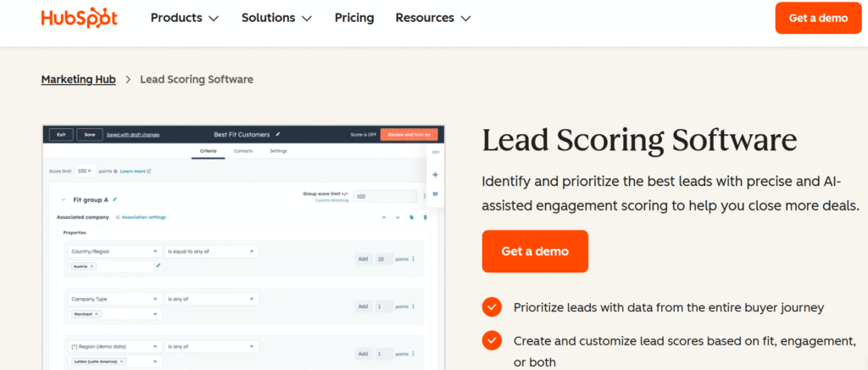The height and width of the screenshot is (370, 868).
Task: Click the Score is OFF status text
Action: (x=364, y=135)
